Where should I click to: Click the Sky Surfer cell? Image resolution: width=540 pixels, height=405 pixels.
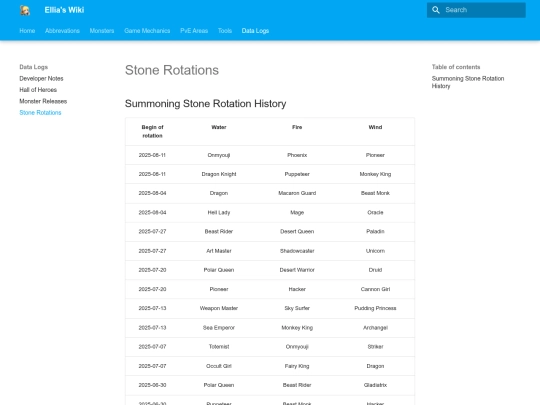297,308
